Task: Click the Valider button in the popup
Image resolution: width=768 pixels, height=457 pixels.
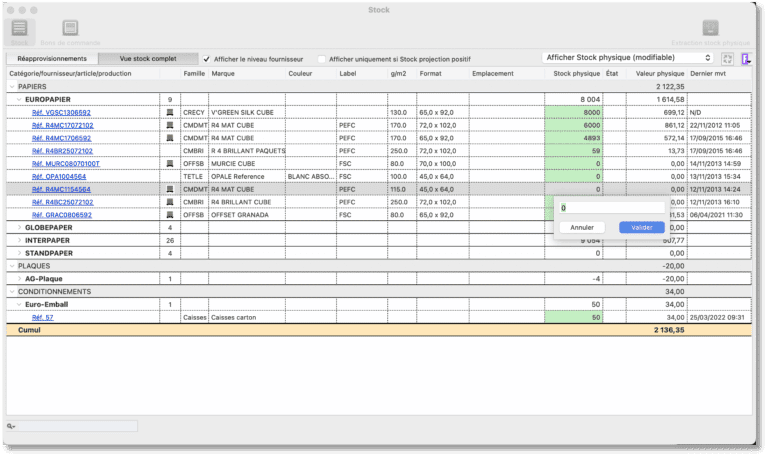Action: click(642, 227)
